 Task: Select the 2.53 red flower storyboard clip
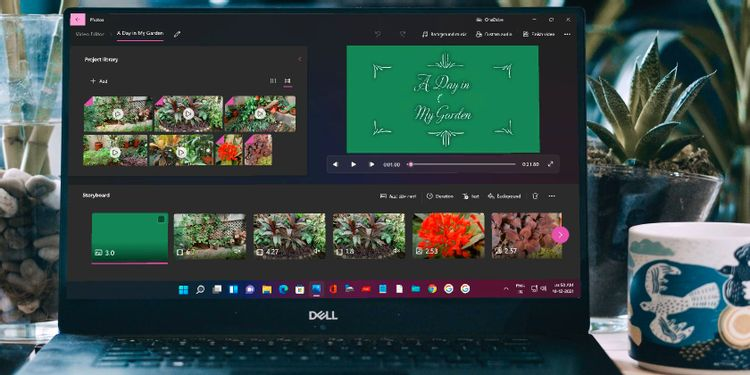click(x=449, y=236)
